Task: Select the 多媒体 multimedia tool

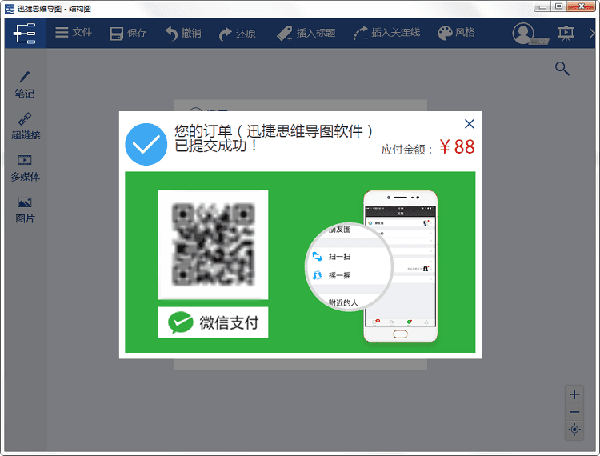Action: pyautogui.click(x=25, y=168)
